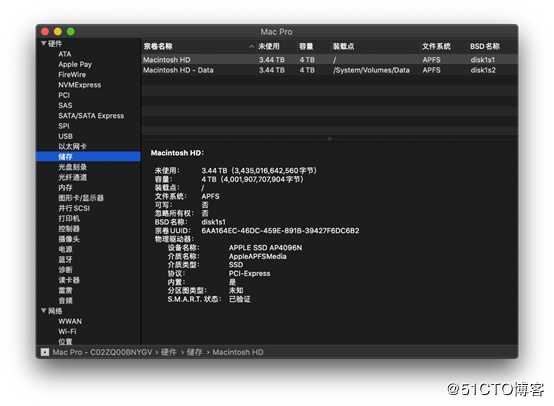Collapse the 硬件 (Hardware) section triangle
The width and height of the screenshot is (554, 406).
(43, 43)
